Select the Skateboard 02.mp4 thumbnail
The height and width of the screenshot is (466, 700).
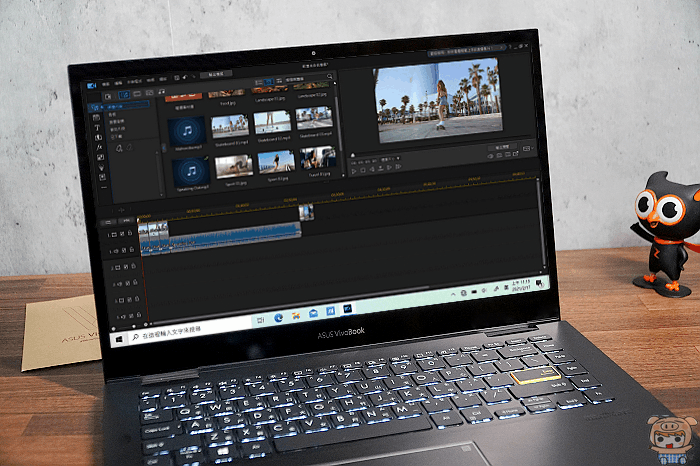tap(272, 122)
